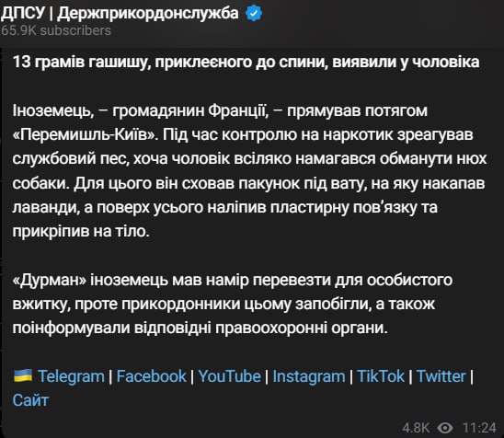The image size is (504, 438).
Task: Open the TikTok link
Action: [381, 376]
